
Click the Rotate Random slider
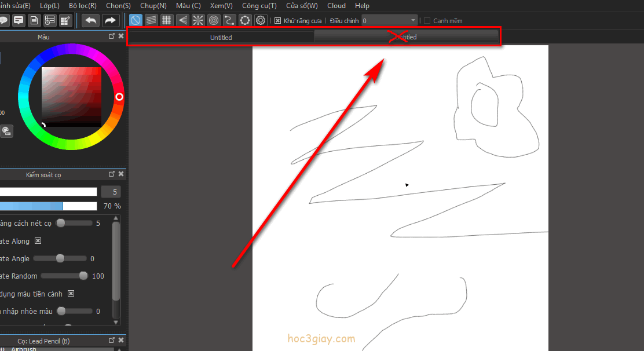(x=65, y=276)
